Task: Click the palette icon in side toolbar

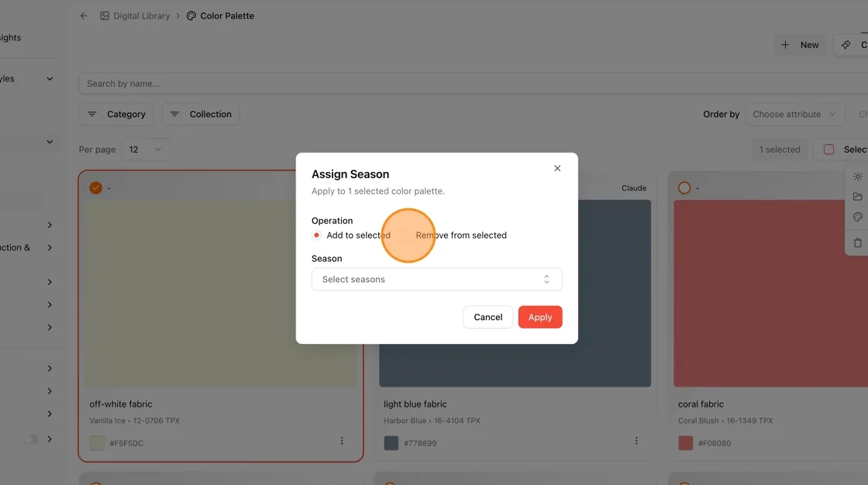Action: pyautogui.click(x=857, y=217)
